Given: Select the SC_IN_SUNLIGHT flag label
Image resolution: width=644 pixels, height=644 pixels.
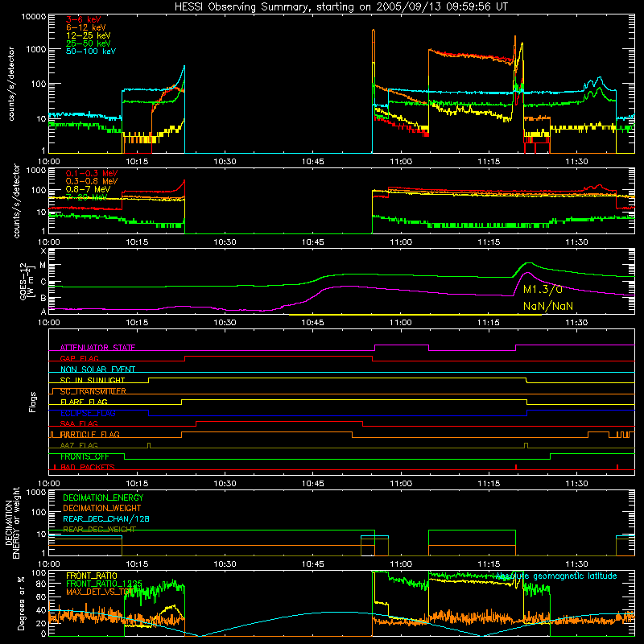Looking at the screenshot, I should tap(93, 380).
